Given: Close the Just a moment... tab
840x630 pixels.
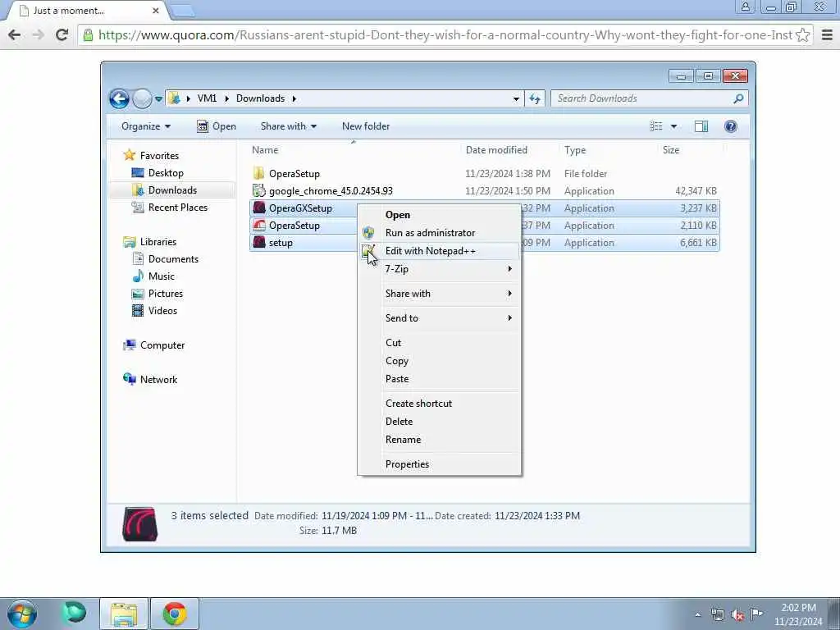Looking at the screenshot, I should [155, 11].
